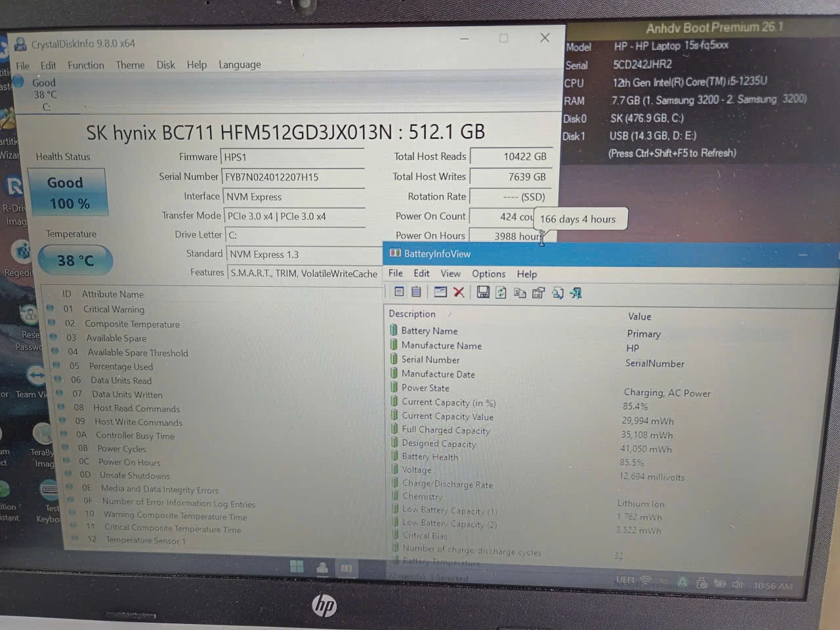Click the taskbar clock showing 10:56 AM

click(x=773, y=586)
